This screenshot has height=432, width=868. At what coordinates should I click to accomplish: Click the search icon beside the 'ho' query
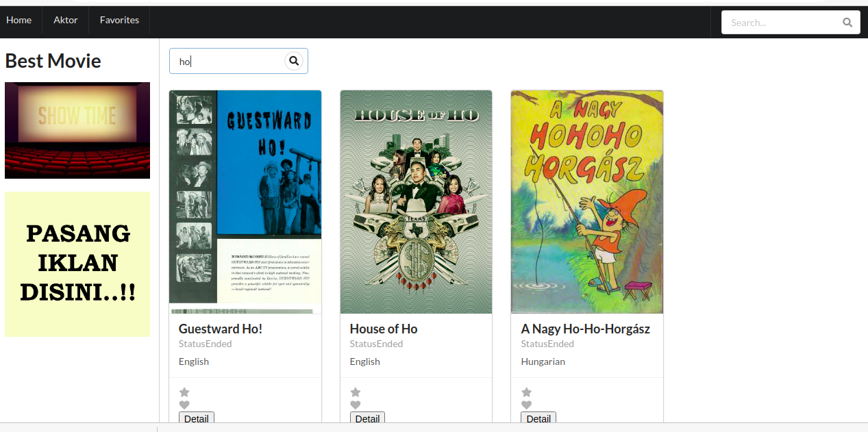click(x=294, y=61)
